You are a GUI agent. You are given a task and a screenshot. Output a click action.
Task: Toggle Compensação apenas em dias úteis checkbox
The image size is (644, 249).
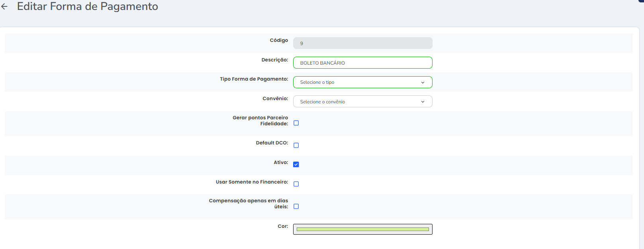(x=296, y=206)
